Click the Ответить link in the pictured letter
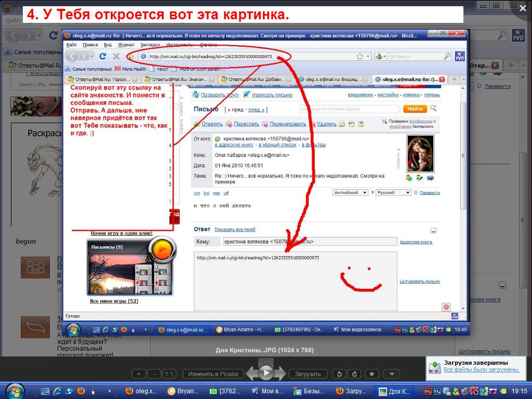This screenshot has height=399, width=532. [x=212, y=124]
